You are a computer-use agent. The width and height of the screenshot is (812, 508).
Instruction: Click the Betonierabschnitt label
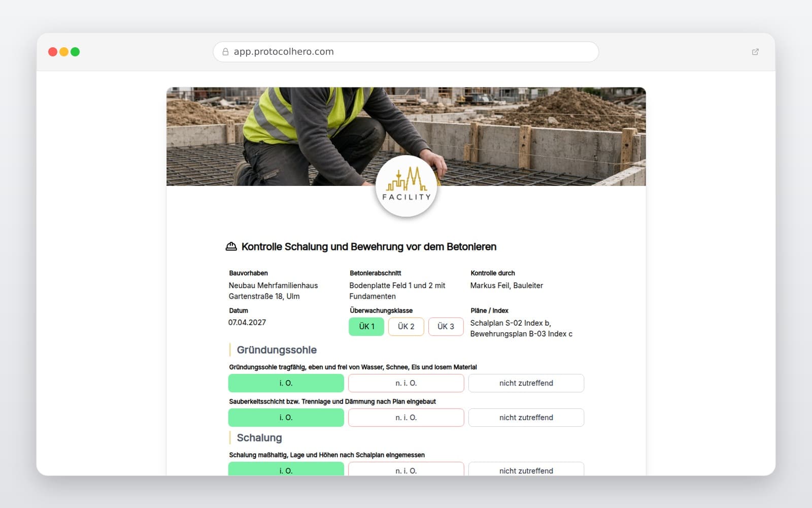pos(376,273)
